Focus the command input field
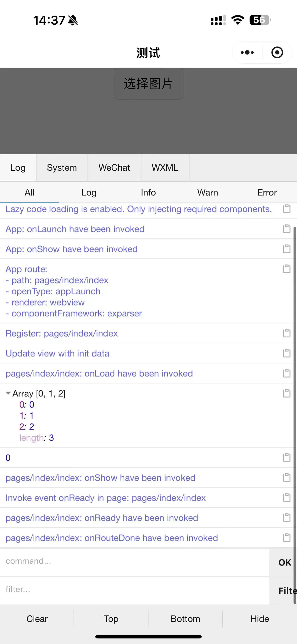297x644 pixels. (x=135, y=561)
